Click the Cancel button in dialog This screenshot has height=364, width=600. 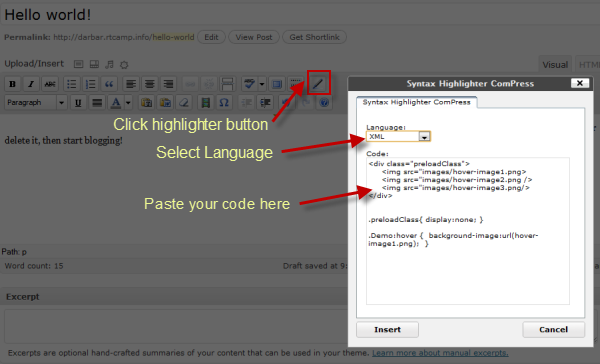click(553, 330)
